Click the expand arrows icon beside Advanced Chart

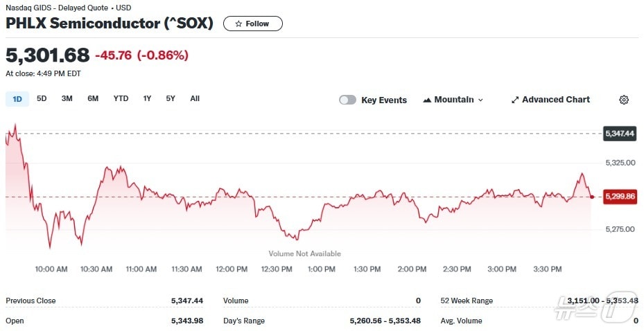point(515,100)
